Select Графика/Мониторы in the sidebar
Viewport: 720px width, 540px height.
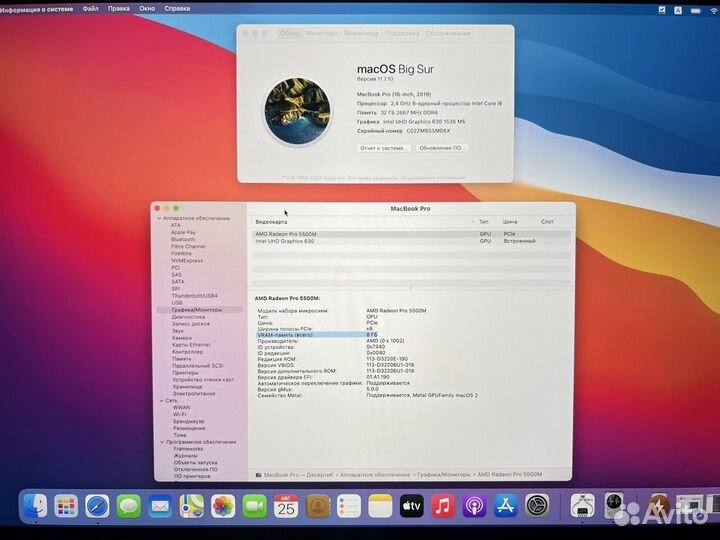click(199, 310)
